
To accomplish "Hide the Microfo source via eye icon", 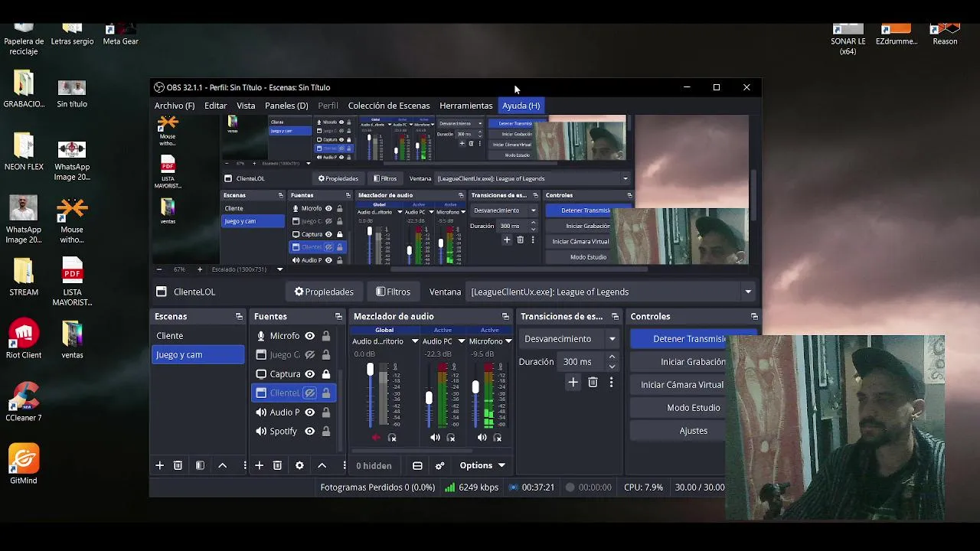I will (310, 336).
